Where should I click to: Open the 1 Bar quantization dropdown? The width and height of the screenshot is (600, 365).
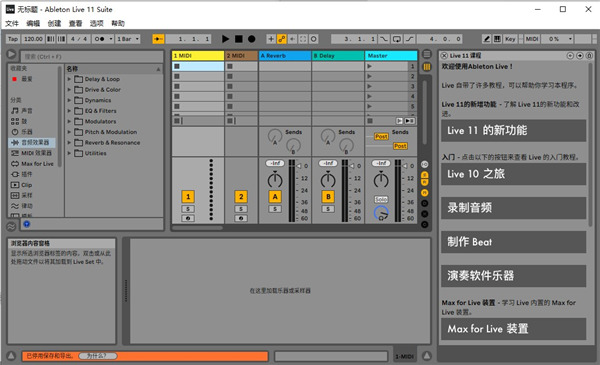tap(128, 39)
